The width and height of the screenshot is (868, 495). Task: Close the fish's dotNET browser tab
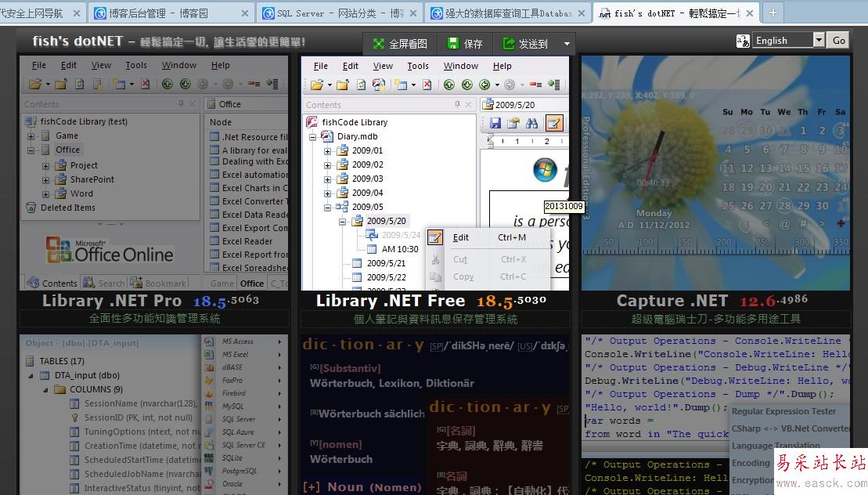[x=750, y=13]
